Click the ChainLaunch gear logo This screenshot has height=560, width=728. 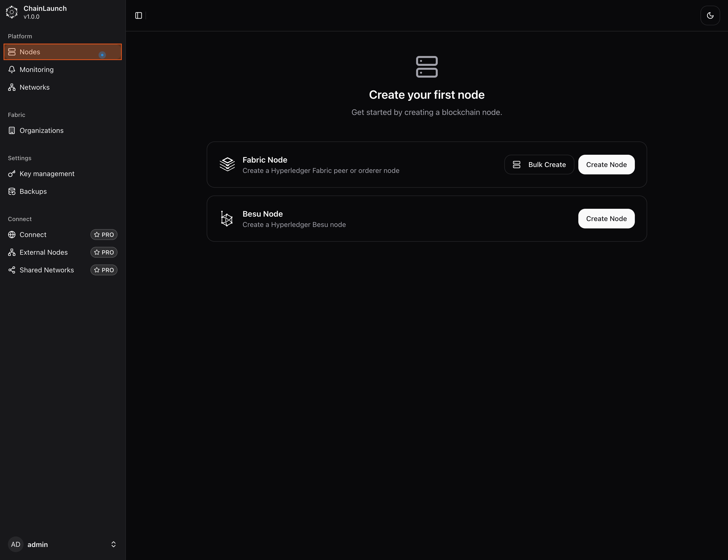click(x=12, y=12)
